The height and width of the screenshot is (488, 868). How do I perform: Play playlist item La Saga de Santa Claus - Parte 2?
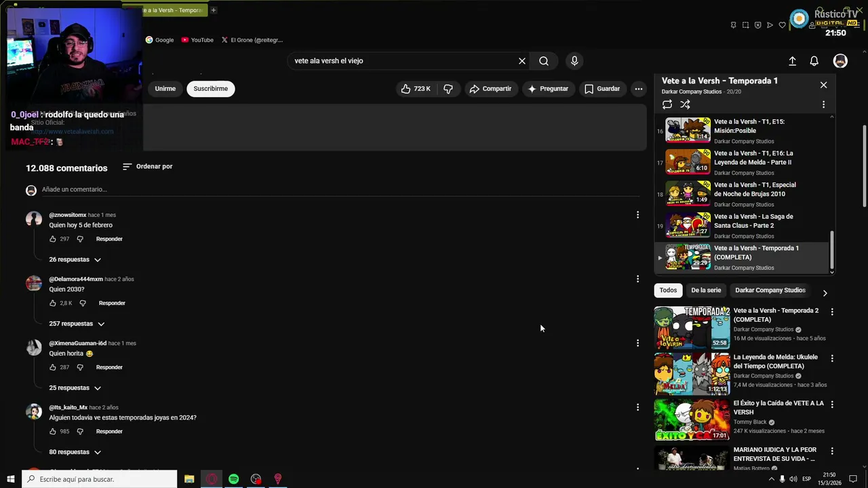[x=743, y=226]
